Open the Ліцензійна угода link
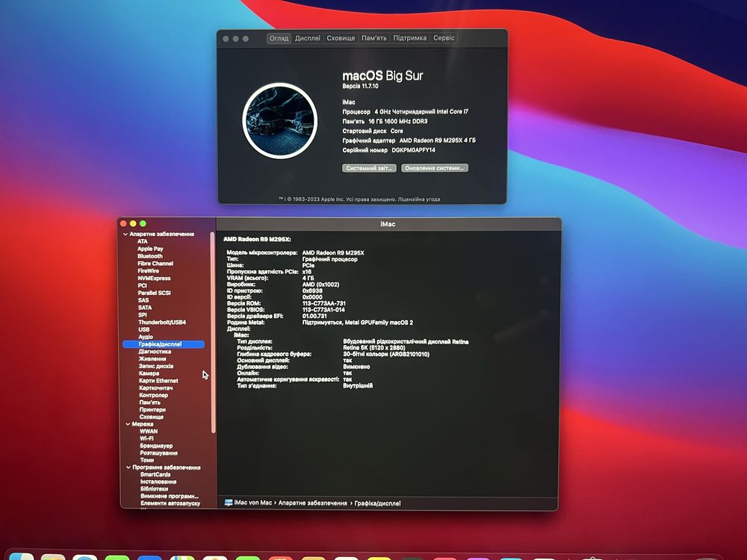This screenshot has height=560, width=747. (x=419, y=199)
